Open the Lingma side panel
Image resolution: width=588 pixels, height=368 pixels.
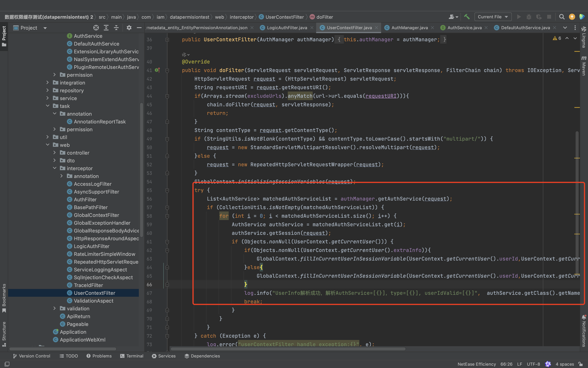click(x=584, y=37)
